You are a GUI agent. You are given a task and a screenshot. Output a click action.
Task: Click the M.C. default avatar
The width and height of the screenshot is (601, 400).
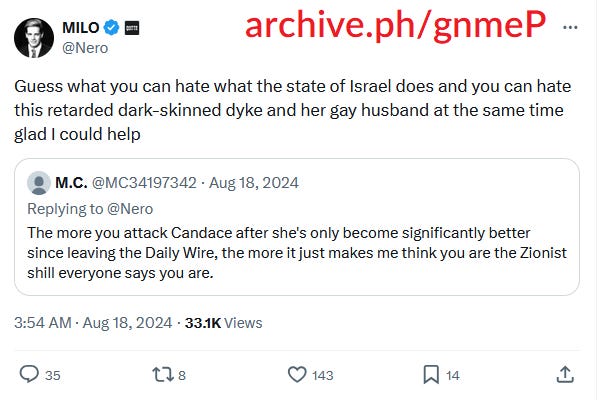click(39, 183)
